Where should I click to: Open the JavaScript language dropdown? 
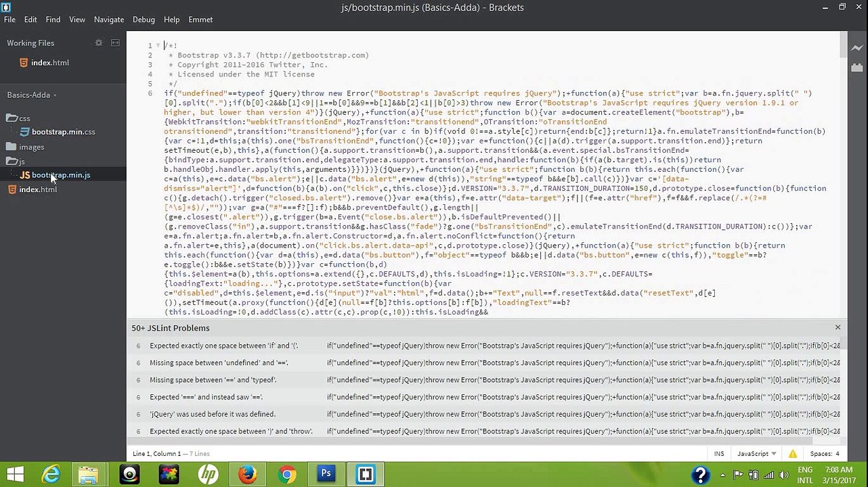(756, 454)
